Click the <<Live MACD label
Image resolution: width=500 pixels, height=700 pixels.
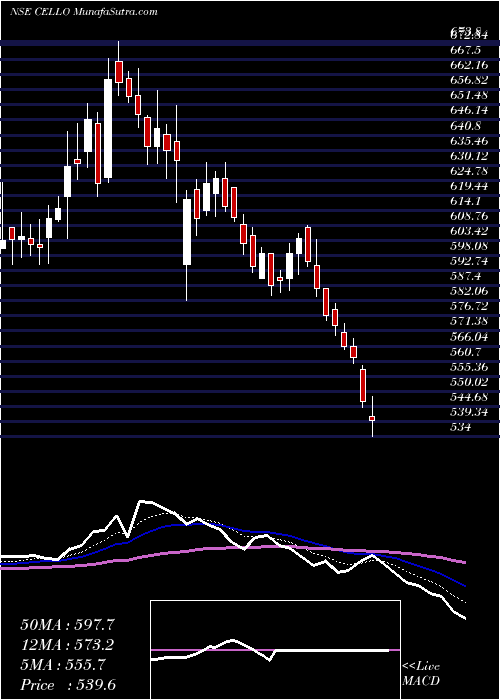(x=421, y=674)
